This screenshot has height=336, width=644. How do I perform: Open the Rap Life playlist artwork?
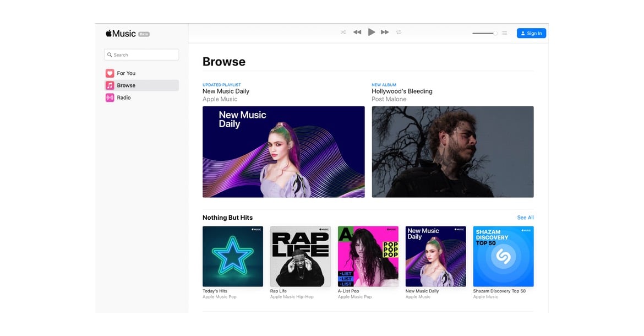click(300, 256)
